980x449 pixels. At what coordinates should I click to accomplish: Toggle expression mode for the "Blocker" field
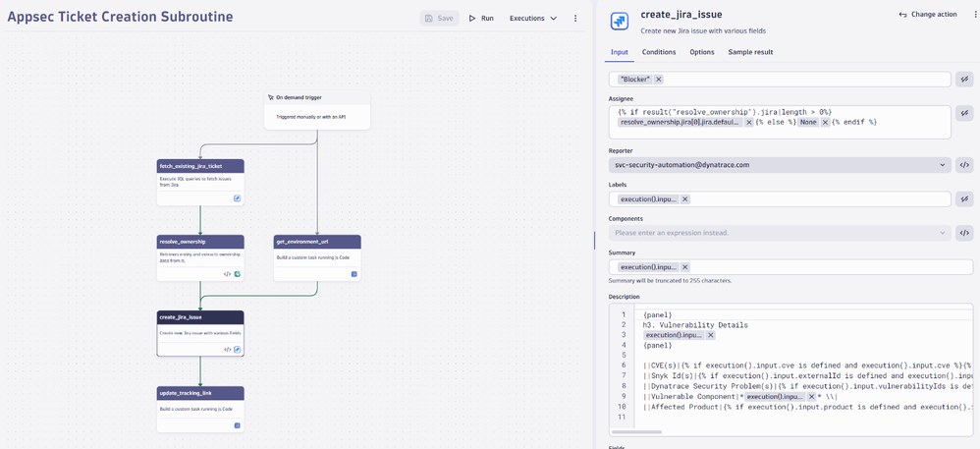point(964,80)
